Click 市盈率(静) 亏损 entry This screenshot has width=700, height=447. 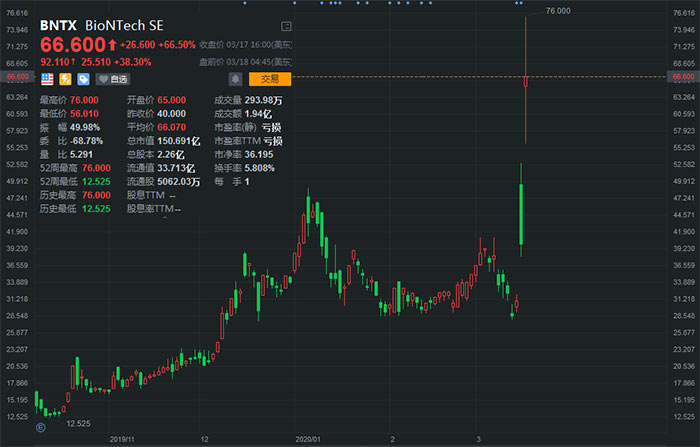coord(248,127)
